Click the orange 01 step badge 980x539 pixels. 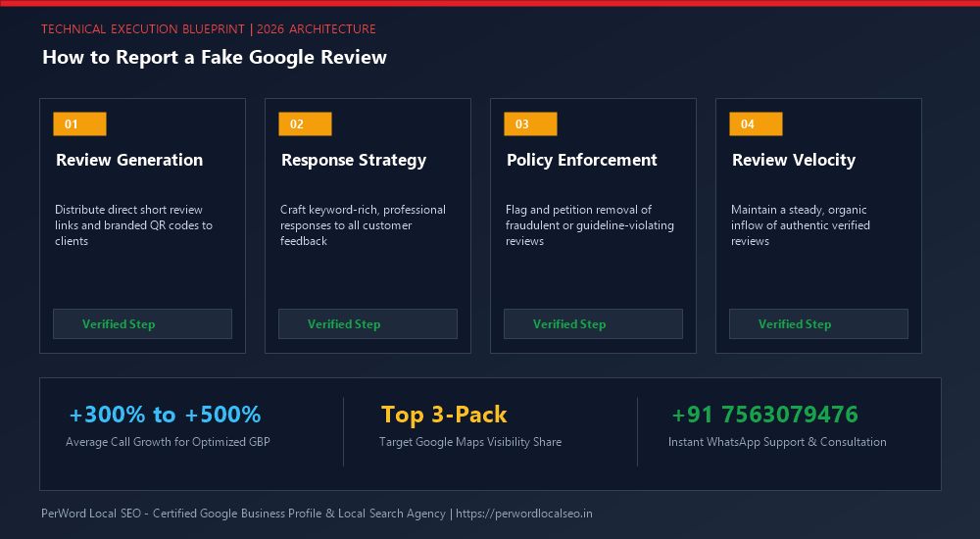pyautogui.click(x=79, y=123)
